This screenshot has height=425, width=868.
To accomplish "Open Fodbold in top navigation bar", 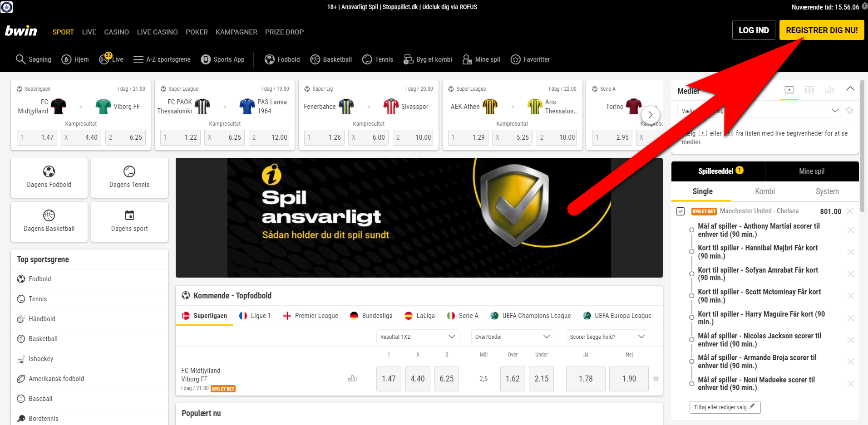I will pyautogui.click(x=282, y=59).
